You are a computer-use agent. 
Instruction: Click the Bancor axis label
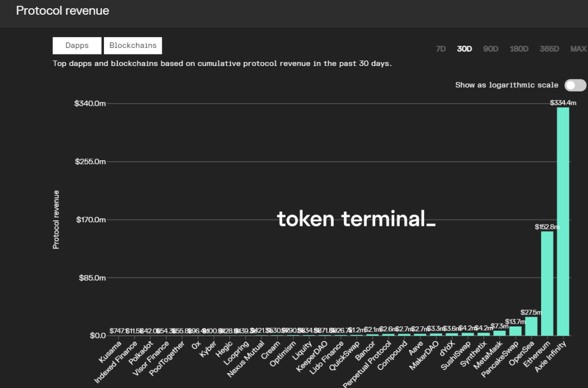tap(365, 351)
